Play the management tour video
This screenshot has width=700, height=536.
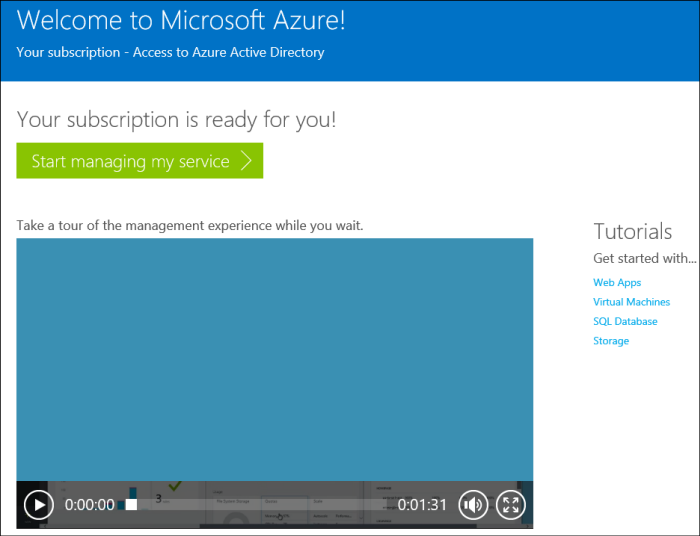point(39,505)
